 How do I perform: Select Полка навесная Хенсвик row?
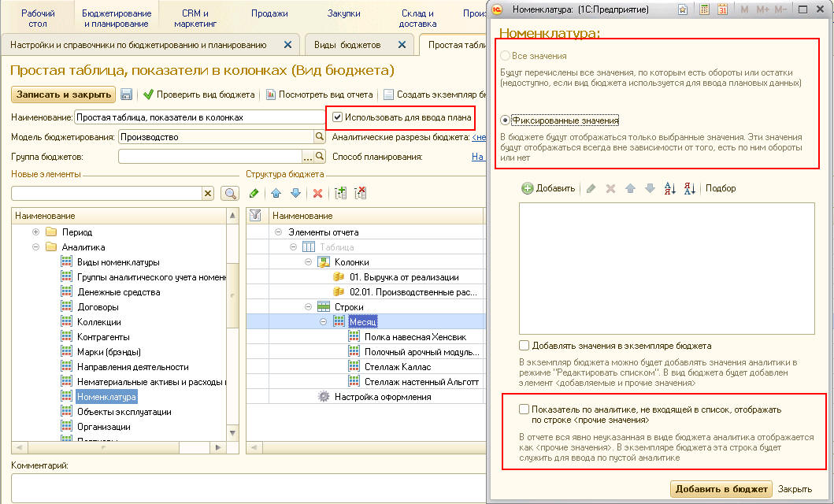(x=415, y=336)
